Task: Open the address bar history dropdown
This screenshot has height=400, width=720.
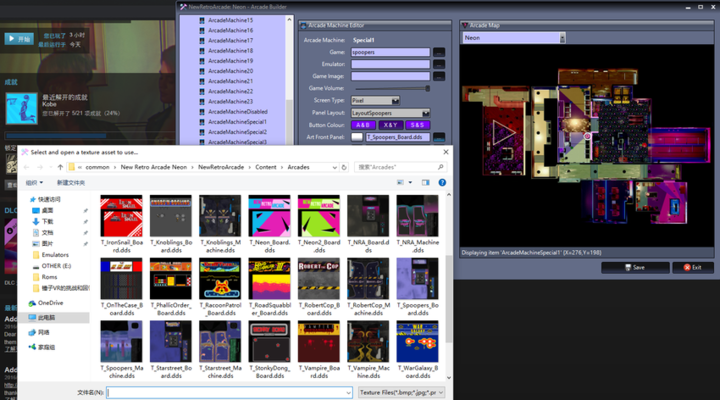Action: point(334,167)
